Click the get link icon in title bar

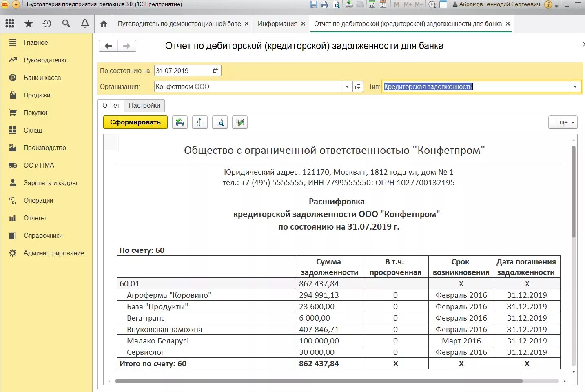[x=349, y=4]
